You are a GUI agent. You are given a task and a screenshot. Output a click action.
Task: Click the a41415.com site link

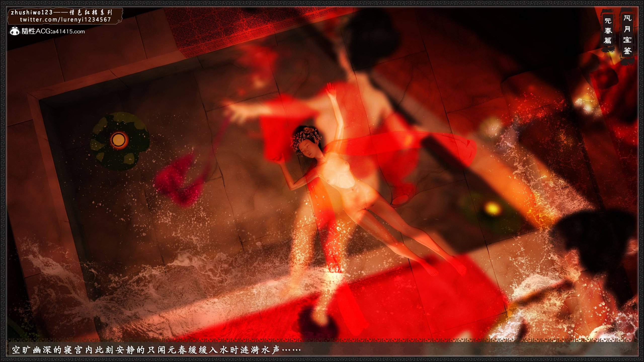[x=68, y=32]
